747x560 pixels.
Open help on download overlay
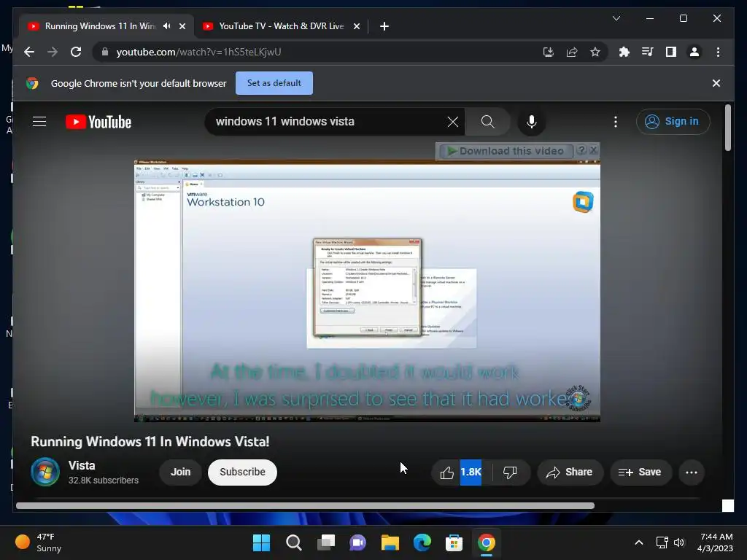(581, 150)
